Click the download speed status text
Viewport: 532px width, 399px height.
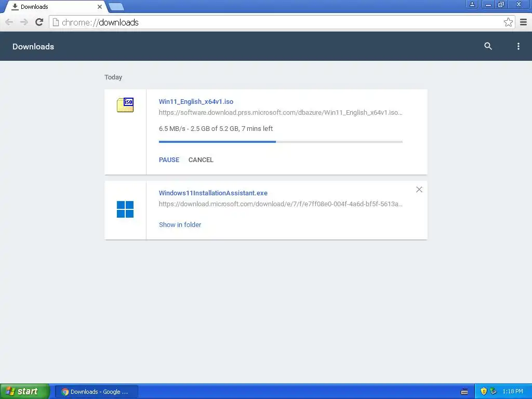click(216, 129)
